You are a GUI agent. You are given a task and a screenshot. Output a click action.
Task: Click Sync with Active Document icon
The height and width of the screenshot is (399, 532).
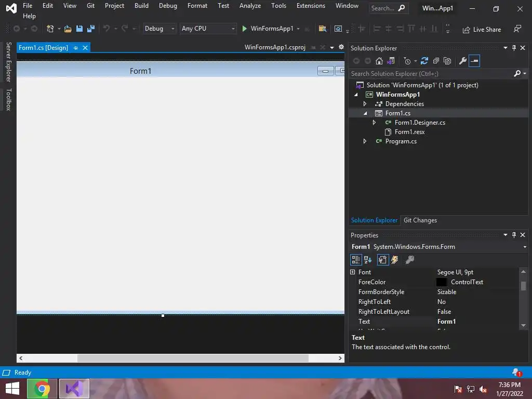(424, 61)
